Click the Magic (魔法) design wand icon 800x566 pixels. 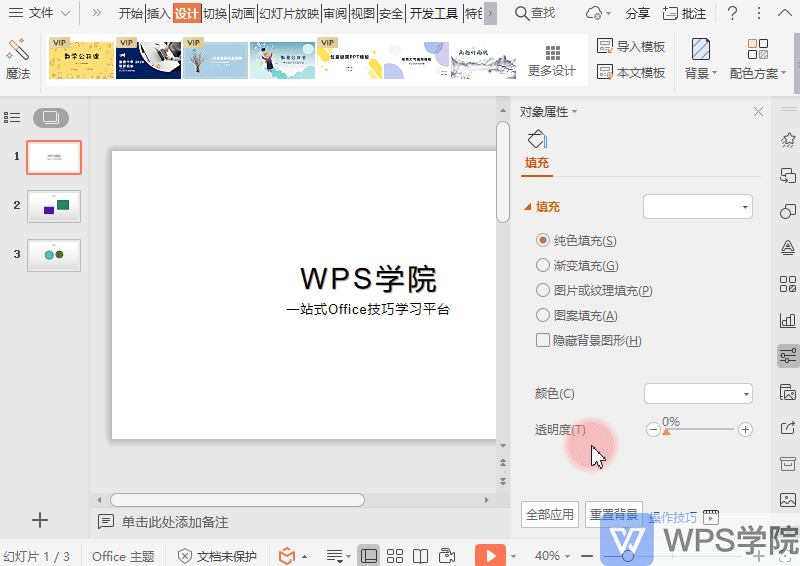17,50
